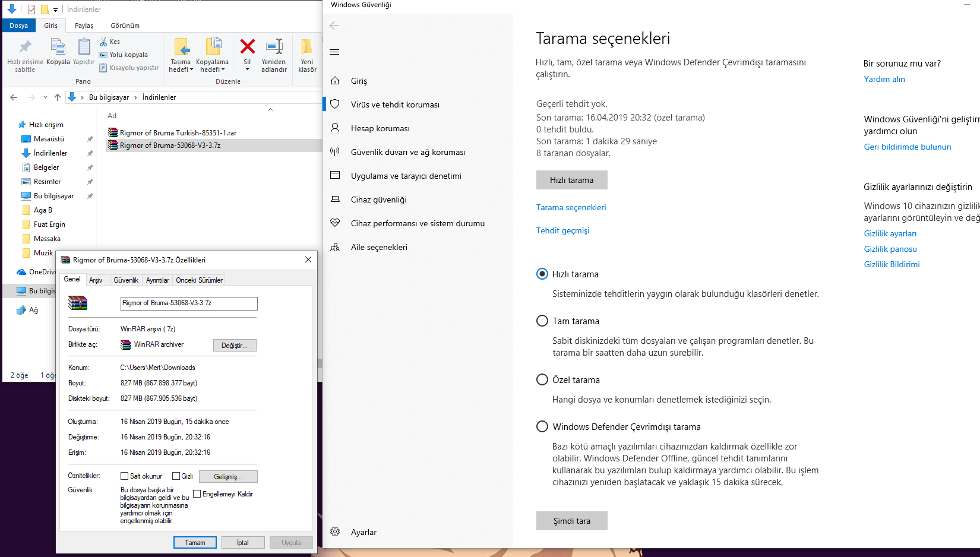Screen dimensions: 980x557
Task: Check the Gizli attribute checkbox
Action: click(x=176, y=476)
